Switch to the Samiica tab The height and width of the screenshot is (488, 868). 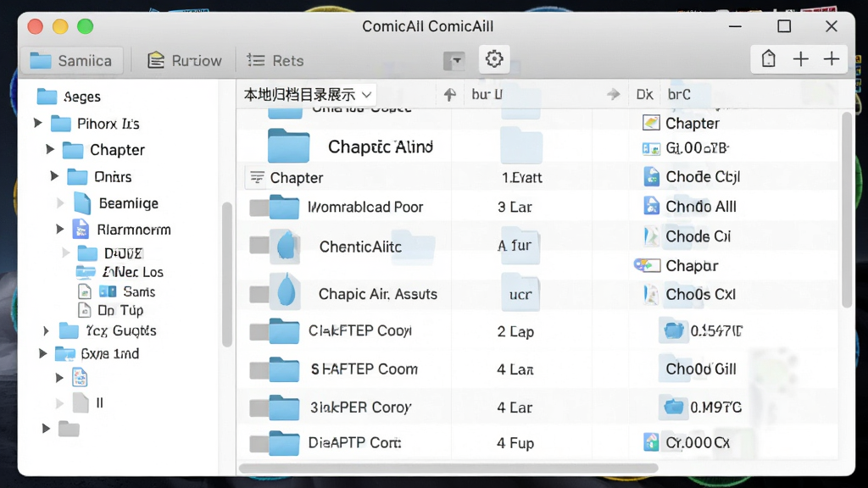click(72, 60)
